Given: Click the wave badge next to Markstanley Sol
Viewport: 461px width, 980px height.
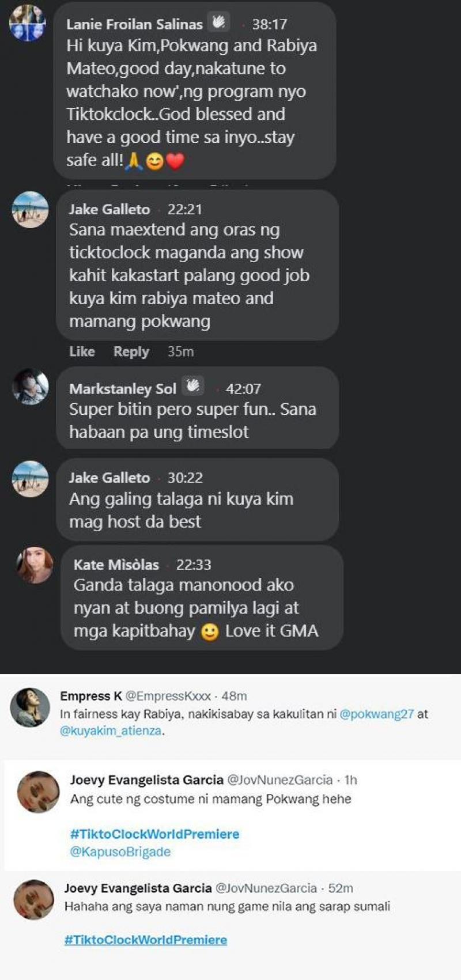Looking at the screenshot, I should pyautogui.click(x=193, y=386).
